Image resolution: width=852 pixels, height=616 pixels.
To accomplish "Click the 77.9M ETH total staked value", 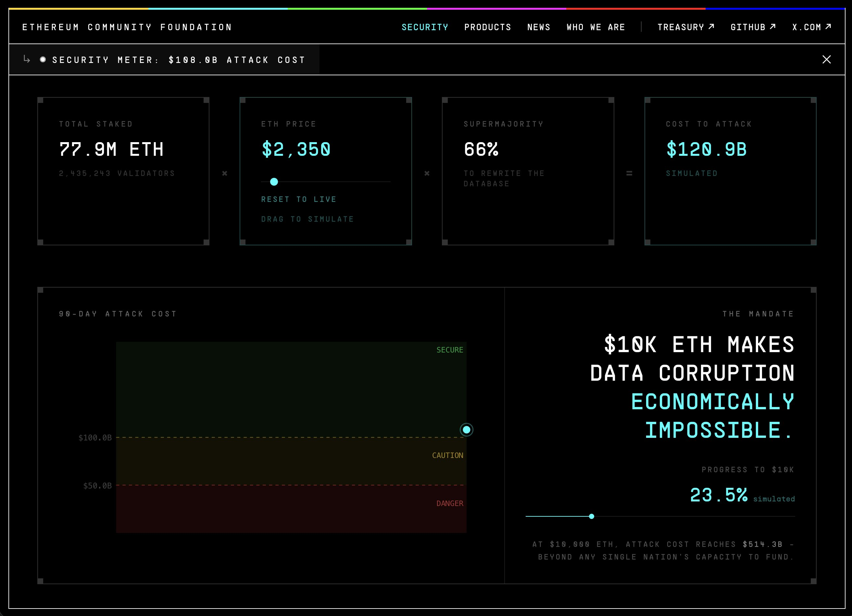I will [x=112, y=149].
